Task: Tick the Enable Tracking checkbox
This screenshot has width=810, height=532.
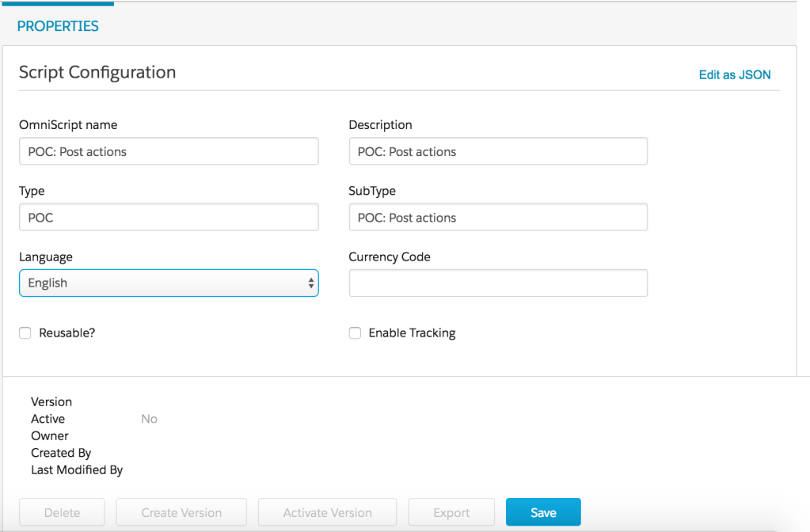Action: (355, 333)
